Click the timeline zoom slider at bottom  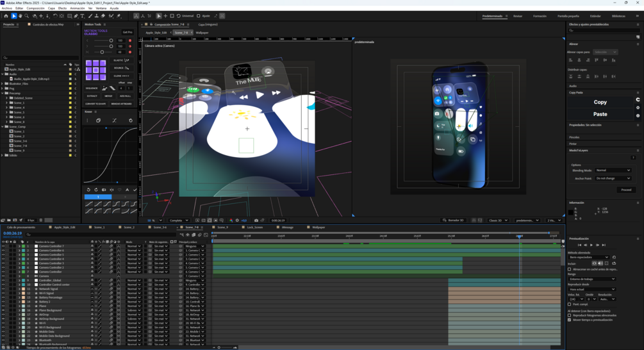(219, 347)
